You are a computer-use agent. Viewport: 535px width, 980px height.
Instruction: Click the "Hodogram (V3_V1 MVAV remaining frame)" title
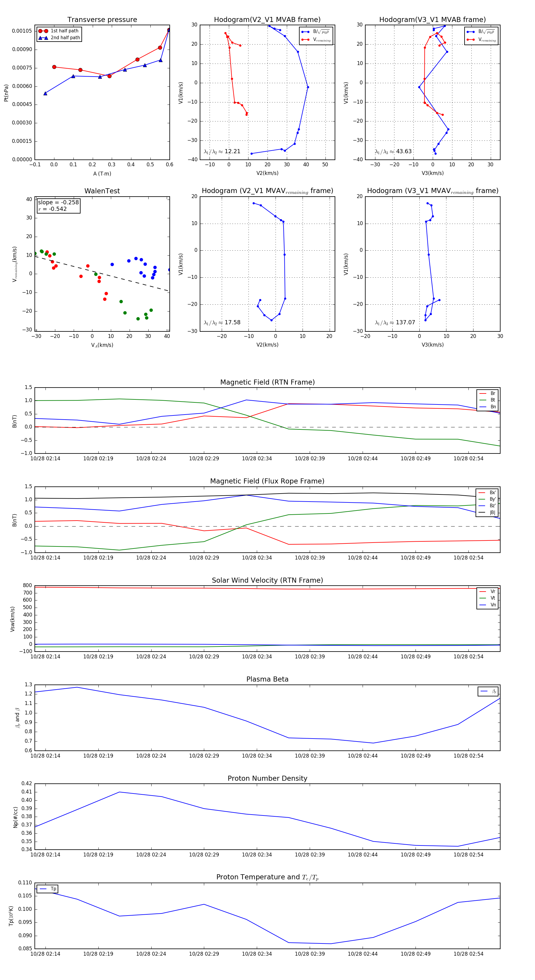432,191
